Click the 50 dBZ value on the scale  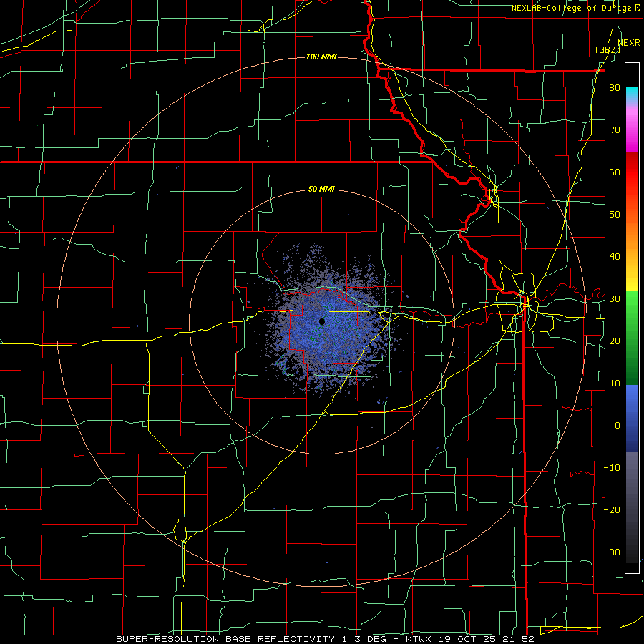(x=615, y=215)
